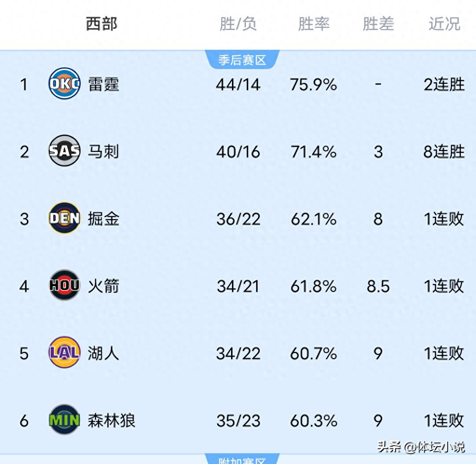Open the HOU Rockets team logo

(x=63, y=286)
